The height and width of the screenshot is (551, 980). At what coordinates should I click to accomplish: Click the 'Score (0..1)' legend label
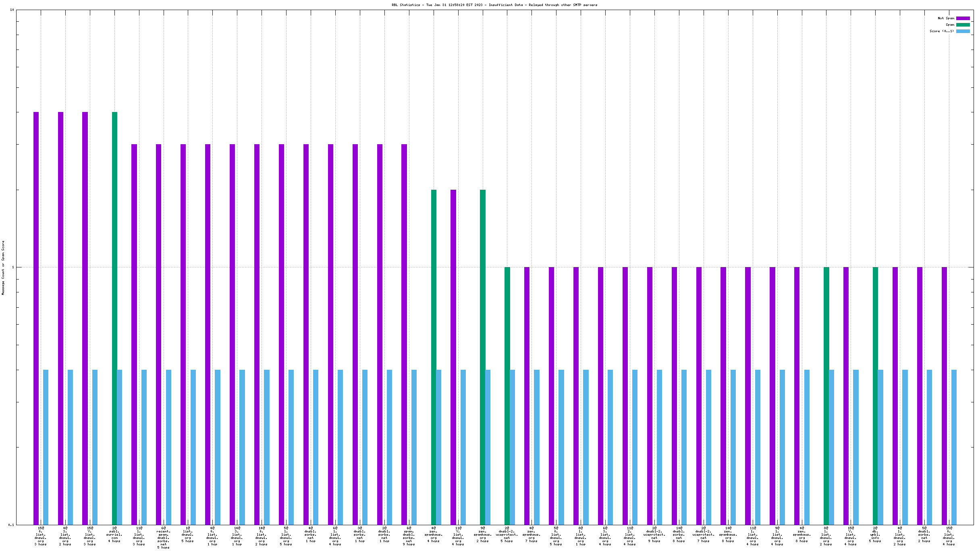tap(942, 31)
